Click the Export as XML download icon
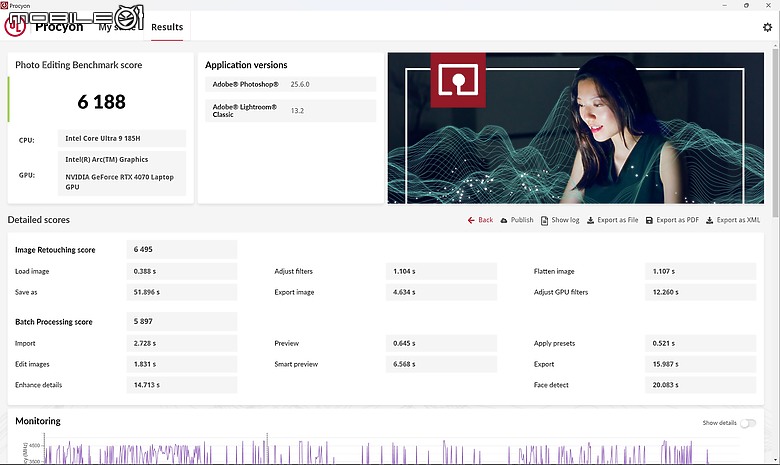The image size is (780, 465). coord(709,220)
